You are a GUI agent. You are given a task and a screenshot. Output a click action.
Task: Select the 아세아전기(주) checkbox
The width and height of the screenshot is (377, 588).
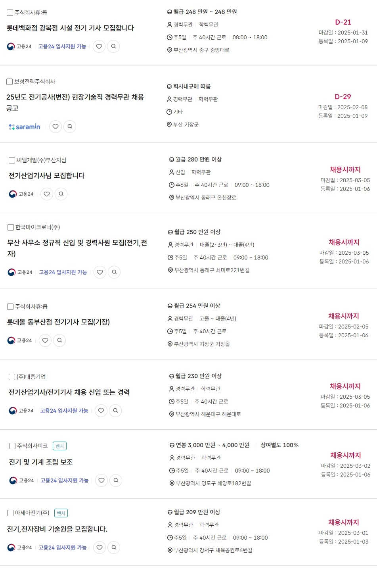(10, 513)
